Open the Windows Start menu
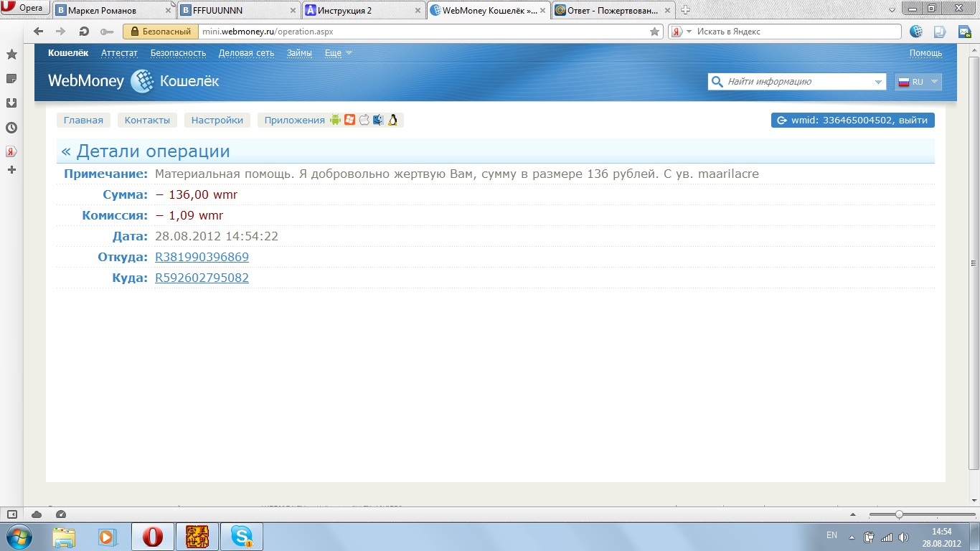 [x=19, y=537]
